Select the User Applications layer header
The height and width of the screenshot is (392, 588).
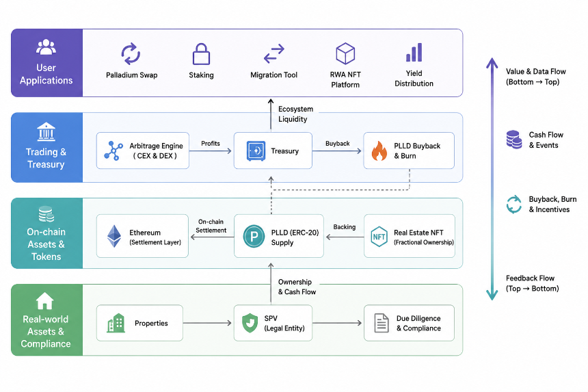47,63
